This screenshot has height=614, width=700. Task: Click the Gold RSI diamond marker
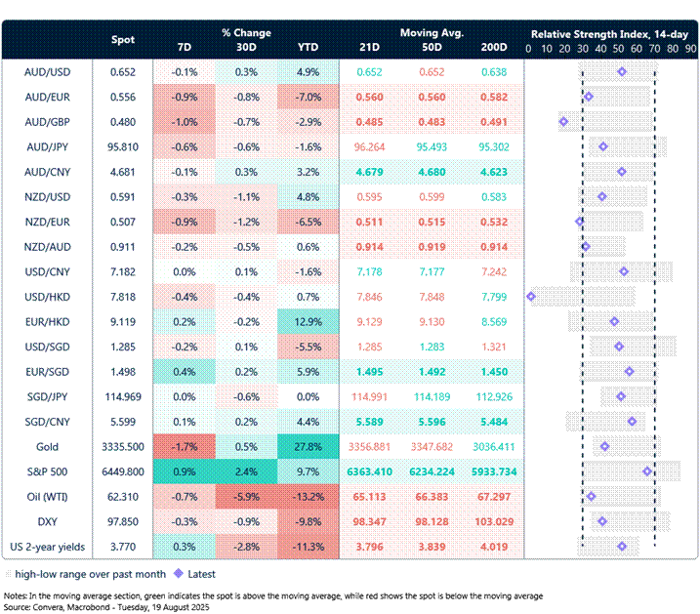point(605,446)
